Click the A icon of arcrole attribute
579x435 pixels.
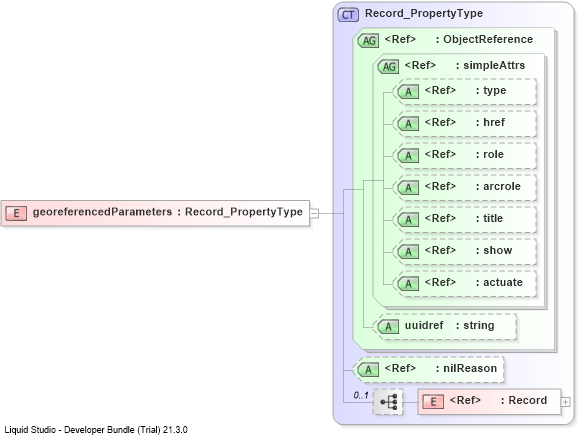click(x=408, y=188)
